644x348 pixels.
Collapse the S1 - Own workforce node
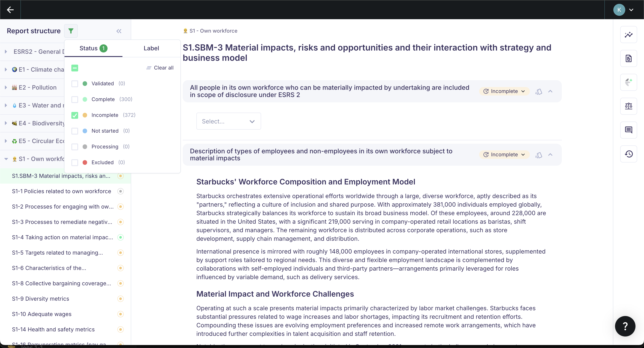(x=6, y=159)
